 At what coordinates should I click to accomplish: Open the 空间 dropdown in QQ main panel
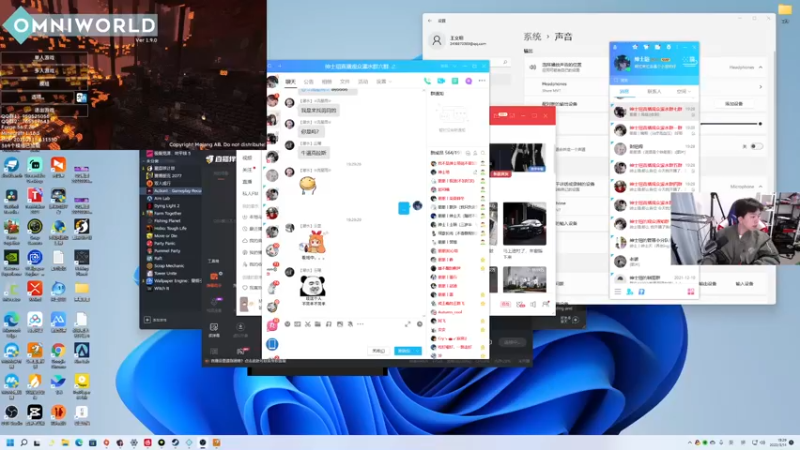[684, 91]
